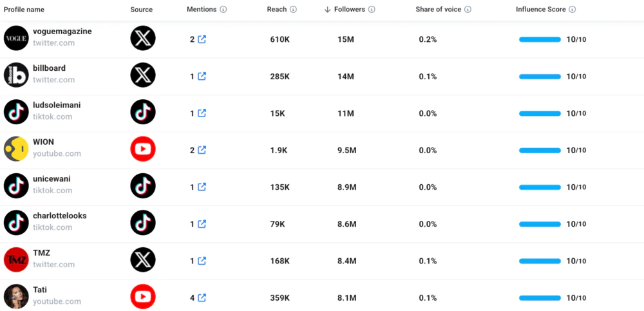
Task: Open voguemagazine mentions external link icon
Action: coord(202,39)
